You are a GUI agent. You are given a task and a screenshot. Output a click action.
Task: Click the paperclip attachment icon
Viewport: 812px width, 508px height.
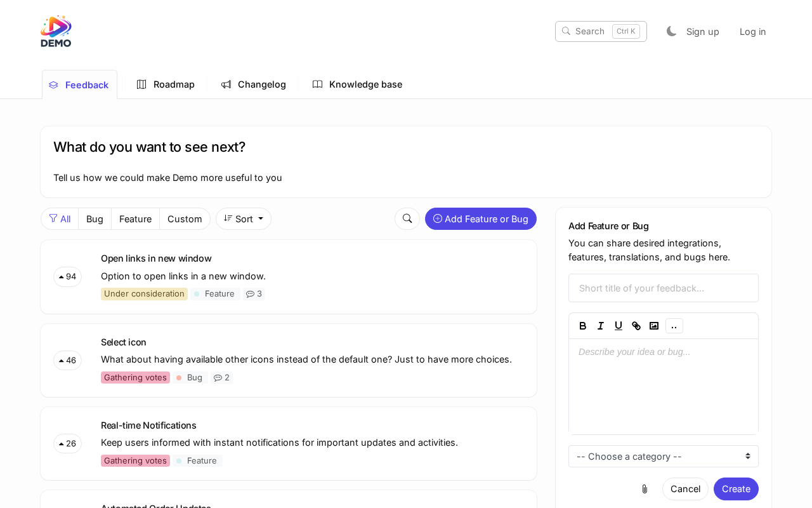pyautogui.click(x=644, y=489)
